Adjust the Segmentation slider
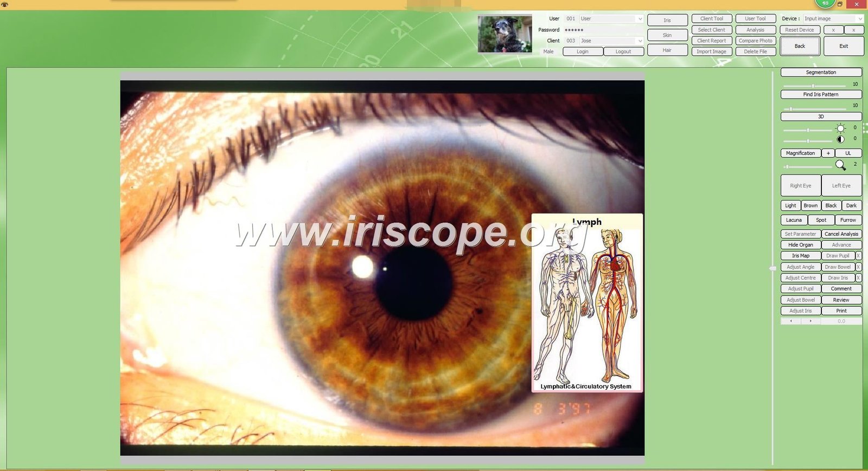868x471 pixels. coord(815,86)
